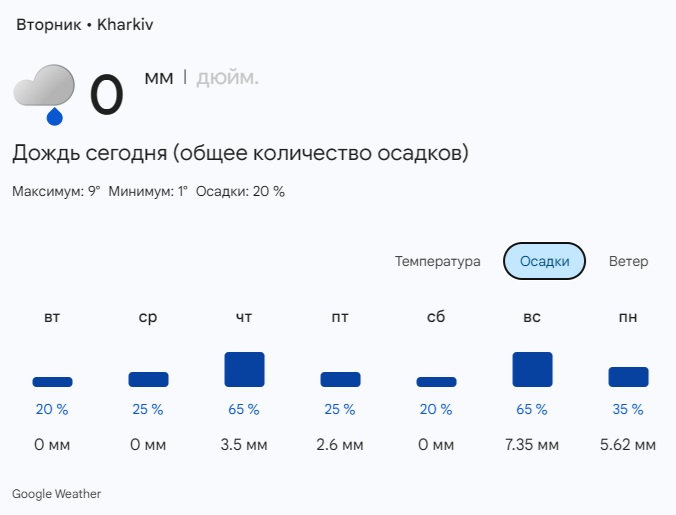Viewport: 676px width, 515px height.
Task: Switch to the Ветер tab
Action: click(628, 261)
